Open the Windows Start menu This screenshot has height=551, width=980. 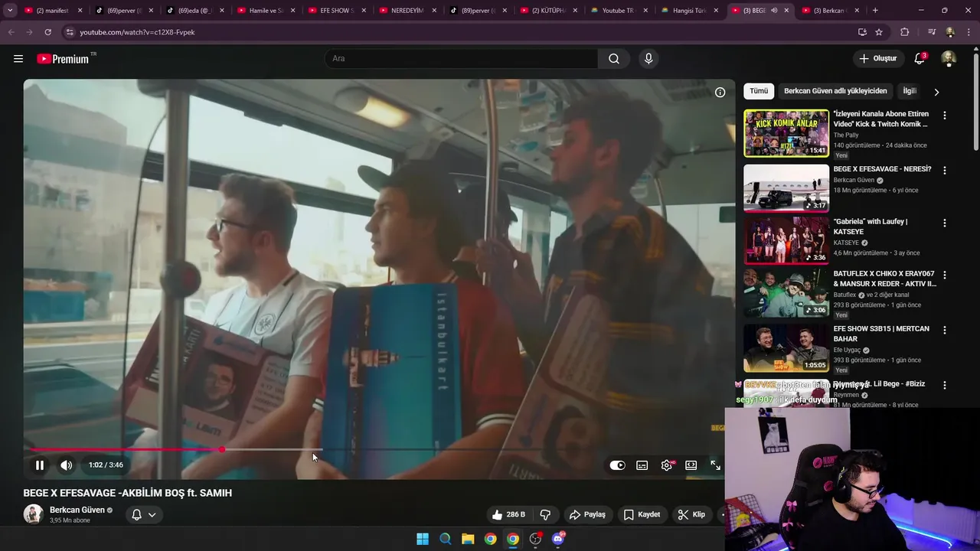click(x=423, y=539)
